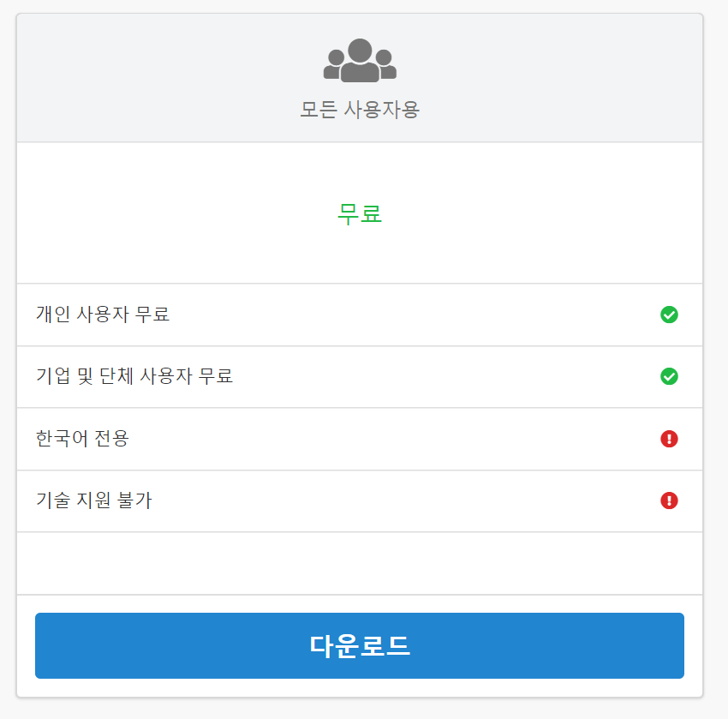The image size is (728, 719).
Task: Click the red exclamation icon beside 한국어 전용
Action: [669, 439]
